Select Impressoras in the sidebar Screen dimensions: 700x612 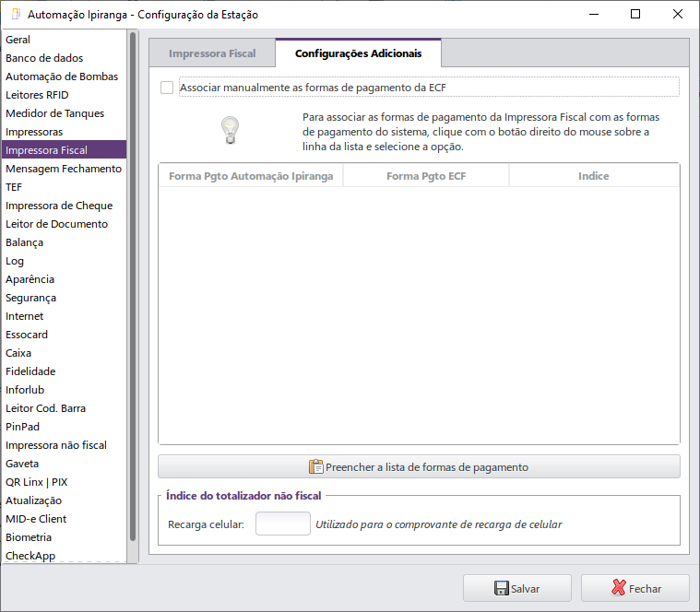click(64, 132)
